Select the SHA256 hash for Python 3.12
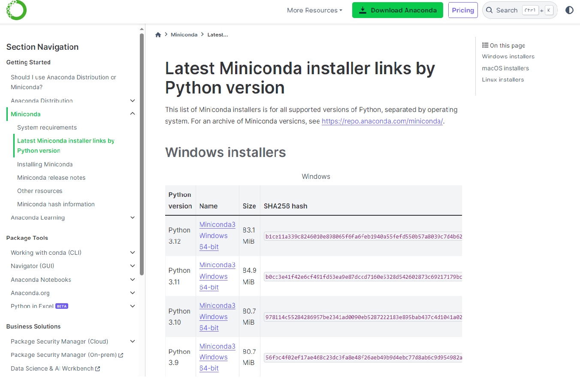The height and width of the screenshot is (392, 580). (x=363, y=236)
